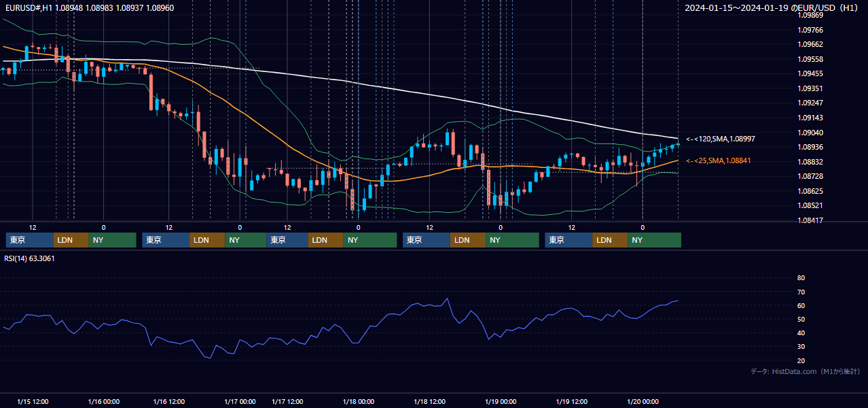Select price axis value 1.08625

(810, 191)
